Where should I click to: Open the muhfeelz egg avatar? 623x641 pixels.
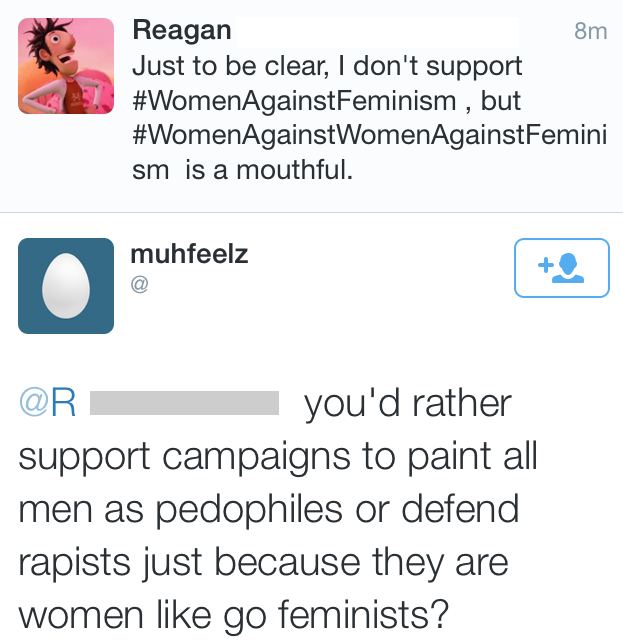point(66,285)
